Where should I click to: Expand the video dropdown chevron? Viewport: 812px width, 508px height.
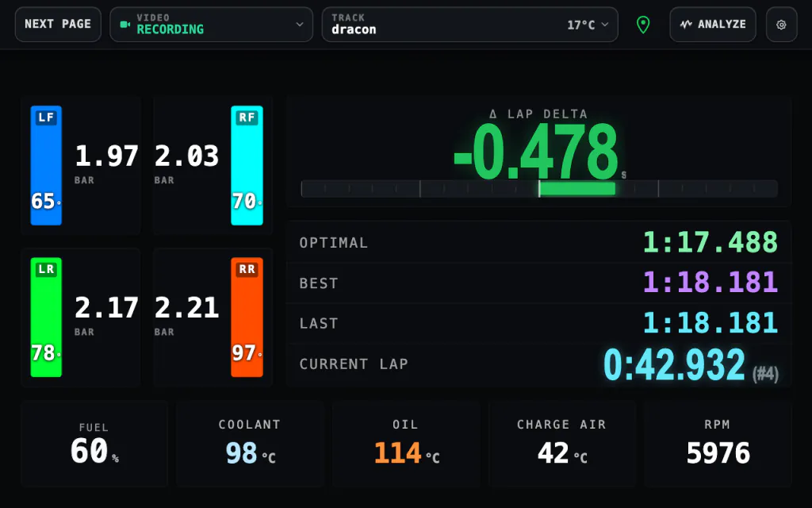299,25
